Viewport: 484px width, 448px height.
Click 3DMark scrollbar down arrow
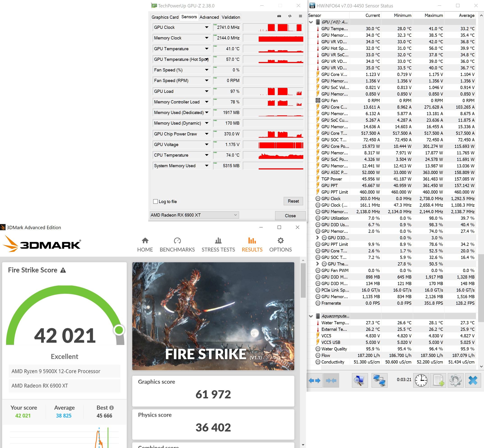click(303, 445)
